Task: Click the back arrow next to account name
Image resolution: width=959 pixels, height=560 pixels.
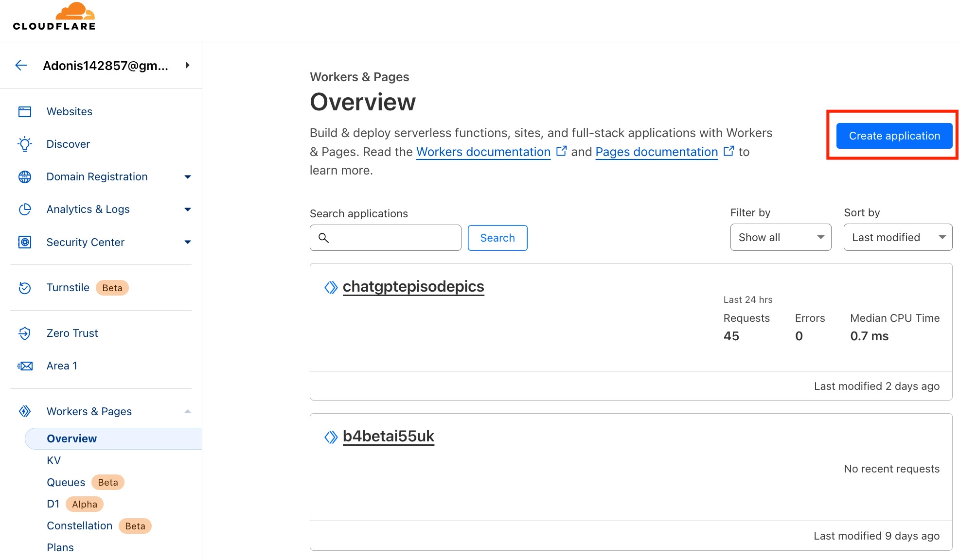Action: [21, 65]
